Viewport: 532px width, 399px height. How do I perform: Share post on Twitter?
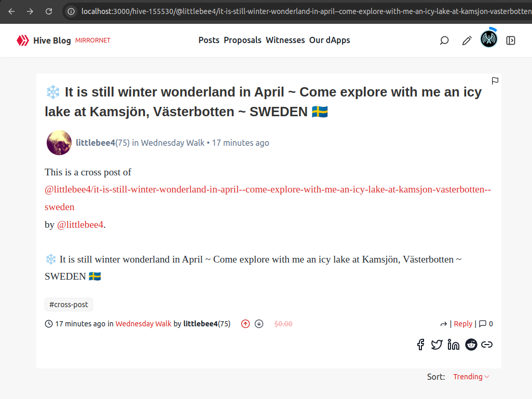point(437,345)
